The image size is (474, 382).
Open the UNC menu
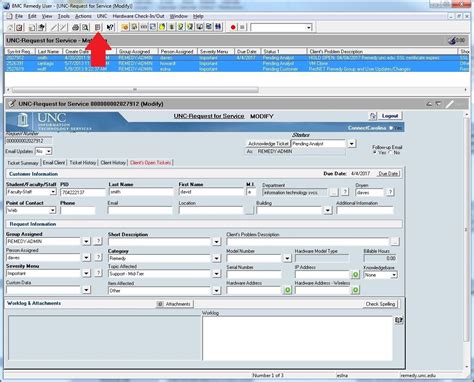click(x=102, y=16)
